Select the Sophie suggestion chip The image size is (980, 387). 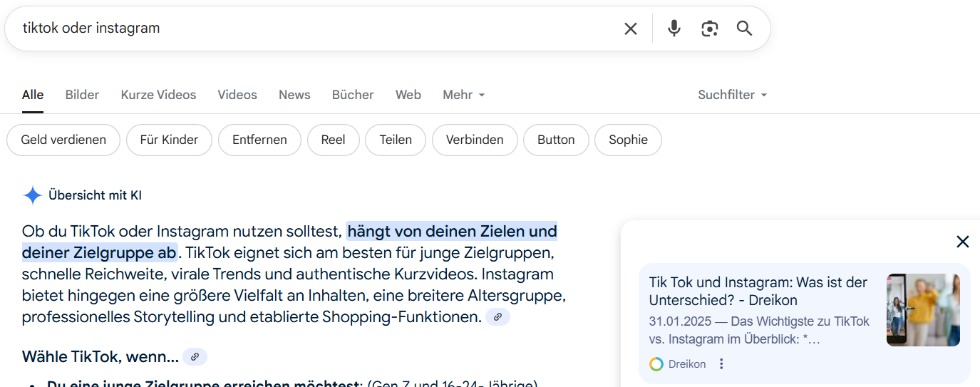[x=628, y=140]
